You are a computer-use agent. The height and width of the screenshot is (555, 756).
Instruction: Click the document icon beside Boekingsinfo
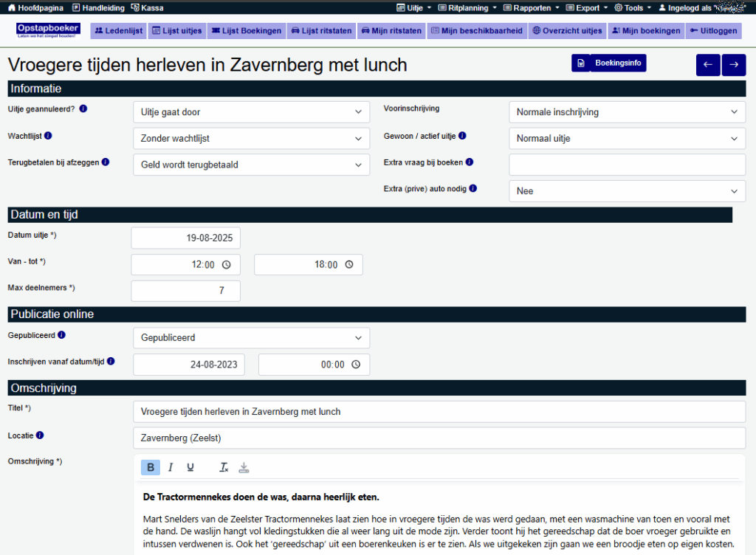(581, 63)
